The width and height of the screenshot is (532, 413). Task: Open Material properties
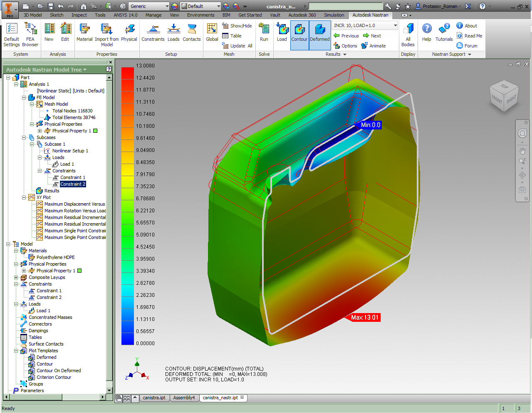pyautogui.click(x=84, y=32)
